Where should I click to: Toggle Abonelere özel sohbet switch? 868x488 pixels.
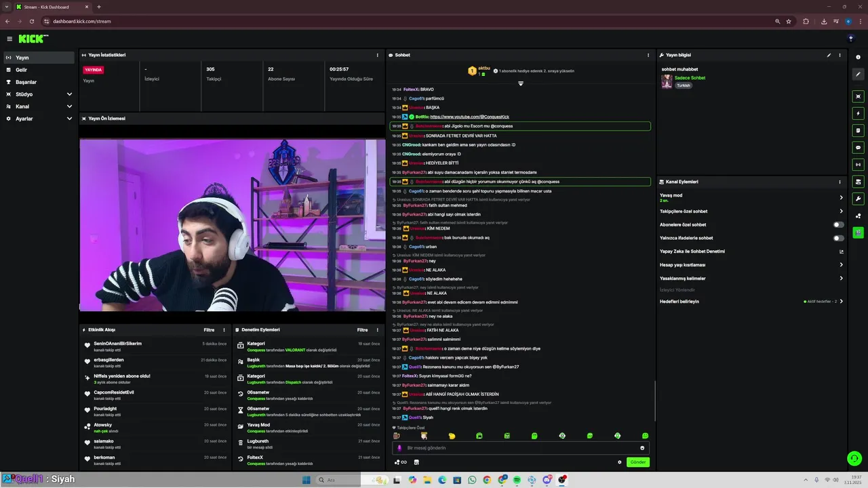pos(839,224)
